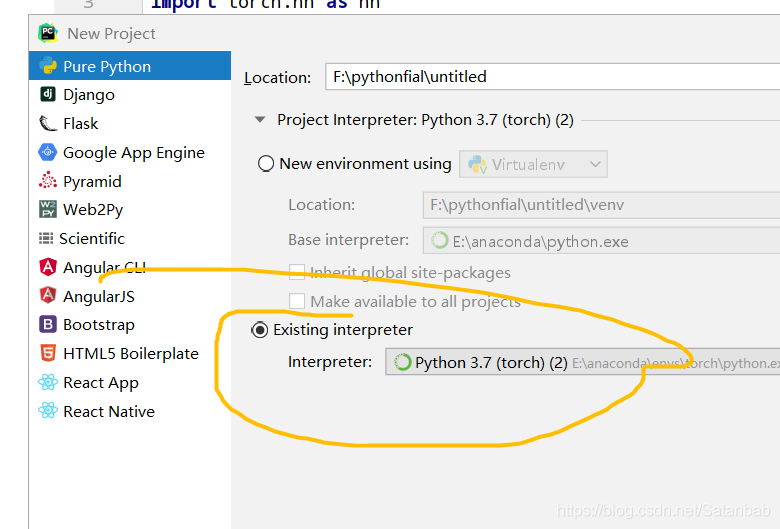Click the Bootstrap project icon
Image resolution: width=780 pixels, height=529 pixels.
[48, 324]
